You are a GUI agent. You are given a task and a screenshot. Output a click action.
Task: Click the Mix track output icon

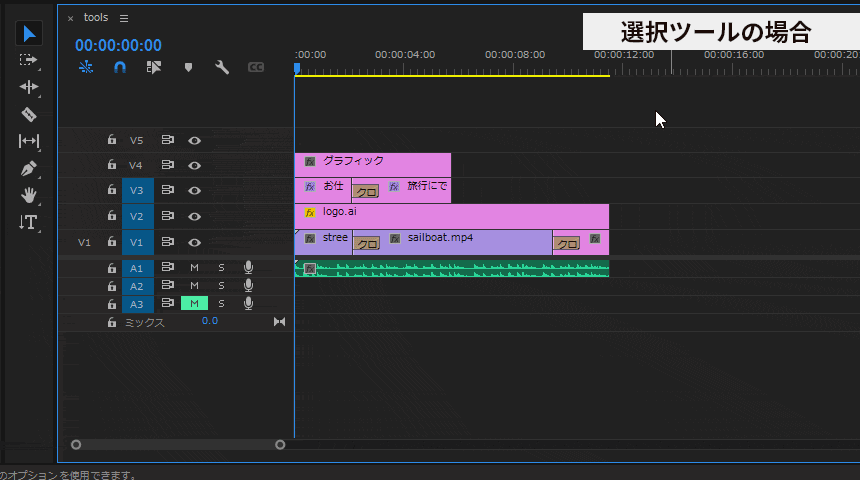pos(279,322)
